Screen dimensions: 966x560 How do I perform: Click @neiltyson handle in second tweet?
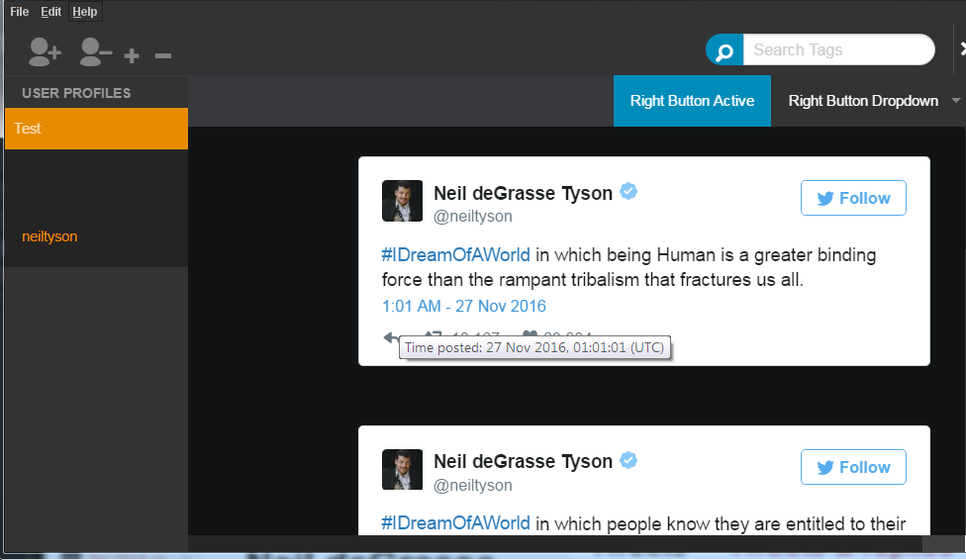point(472,486)
